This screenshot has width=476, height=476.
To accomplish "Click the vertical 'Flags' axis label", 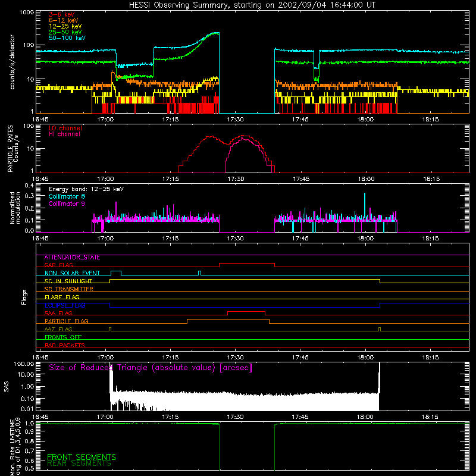I will [x=24, y=297].
